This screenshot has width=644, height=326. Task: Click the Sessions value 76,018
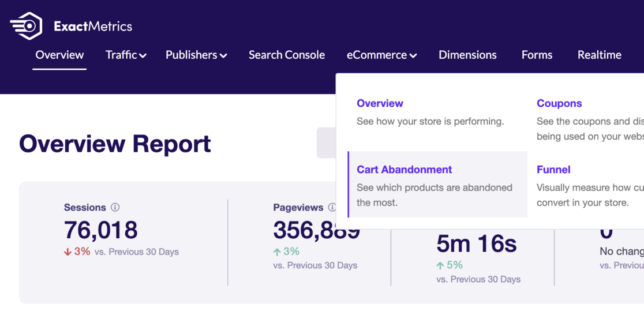(x=100, y=230)
